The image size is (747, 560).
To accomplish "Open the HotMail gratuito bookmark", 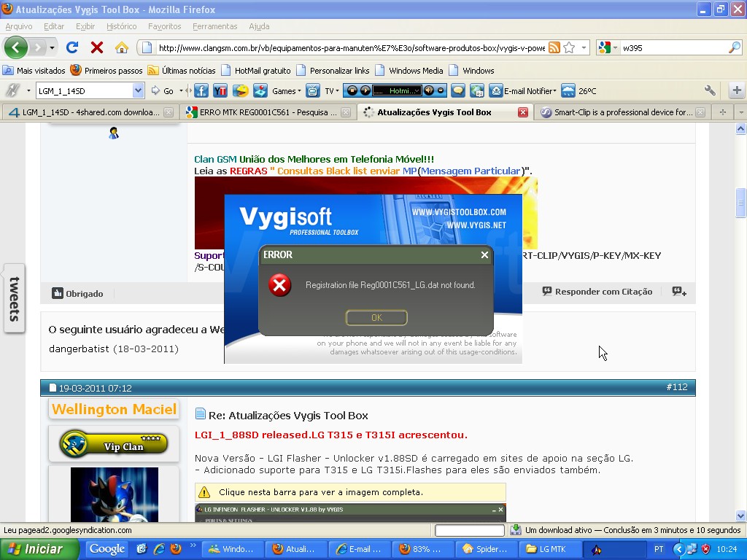I will [256, 71].
